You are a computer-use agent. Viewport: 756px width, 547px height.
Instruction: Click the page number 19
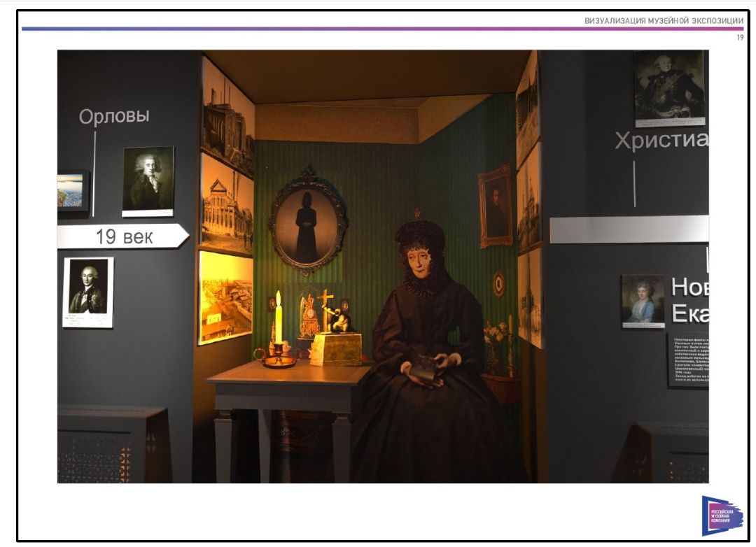click(x=740, y=37)
